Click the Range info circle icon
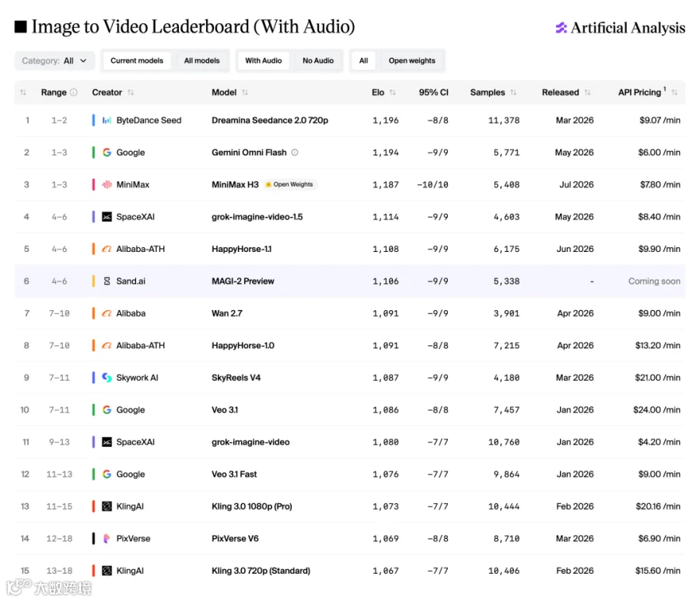 pos(74,93)
